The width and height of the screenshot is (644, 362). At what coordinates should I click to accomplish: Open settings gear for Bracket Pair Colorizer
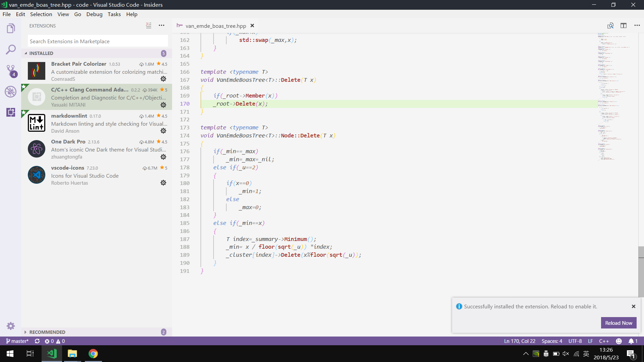point(163,79)
